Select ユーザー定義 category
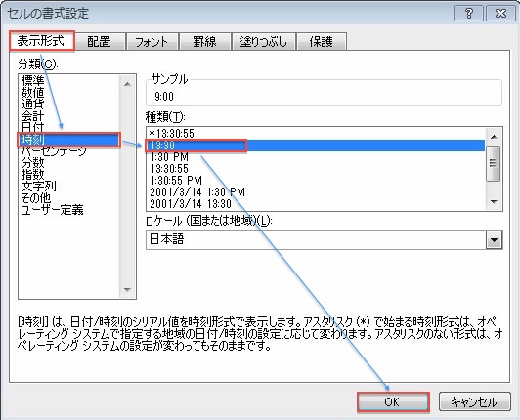The width and height of the screenshot is (520, 420). click(x=52, y=210)
